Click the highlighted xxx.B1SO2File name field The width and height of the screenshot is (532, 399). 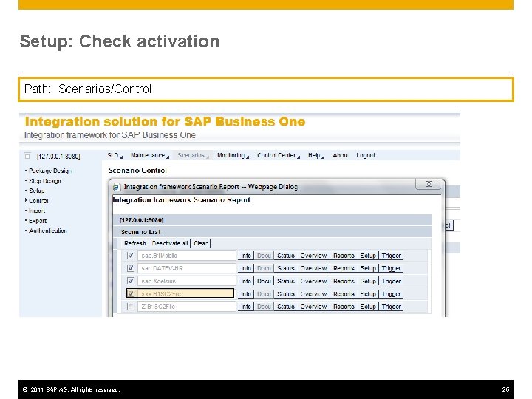(x=185, y=293)
